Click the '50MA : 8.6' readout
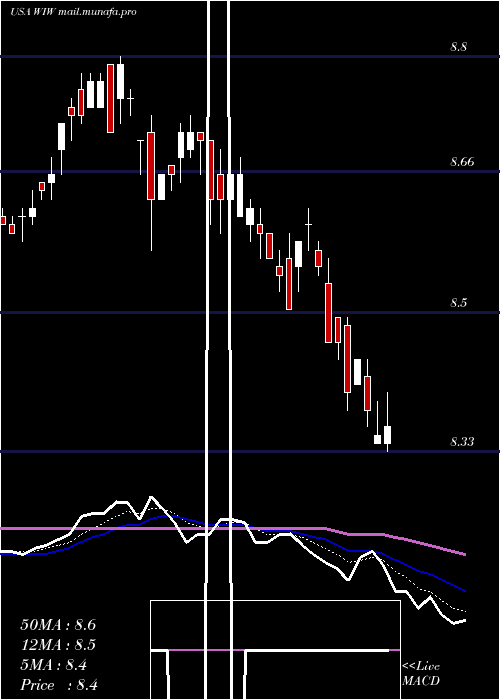 tap(58, 625)
